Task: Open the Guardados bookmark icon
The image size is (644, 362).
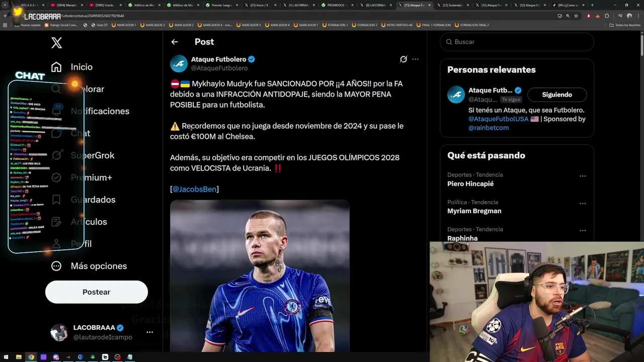Action: (x=56, y=200)
